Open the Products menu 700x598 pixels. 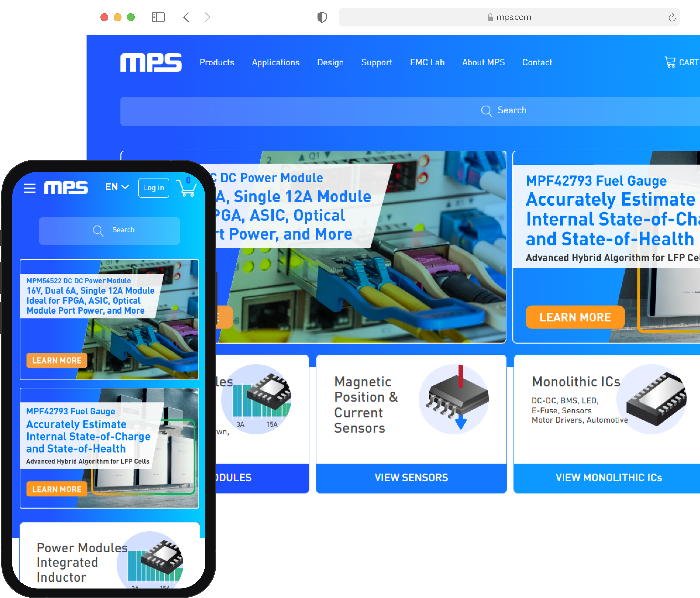(x=217, y=63)
